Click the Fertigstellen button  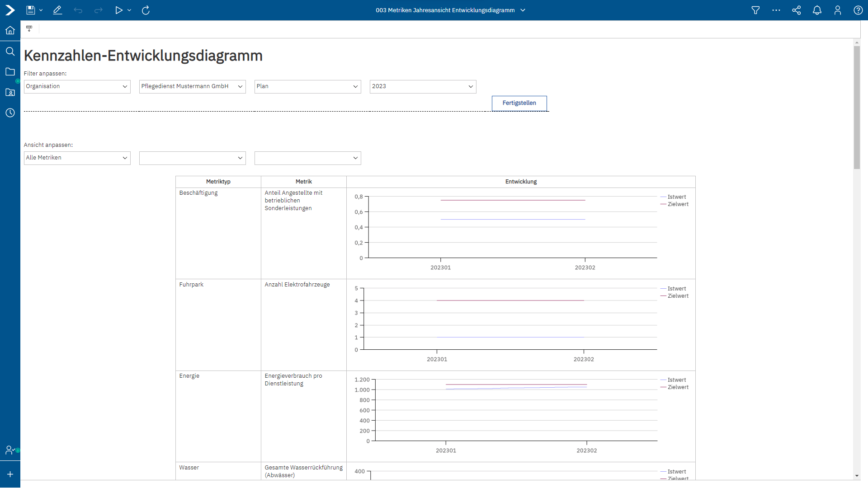pos(519,103)
